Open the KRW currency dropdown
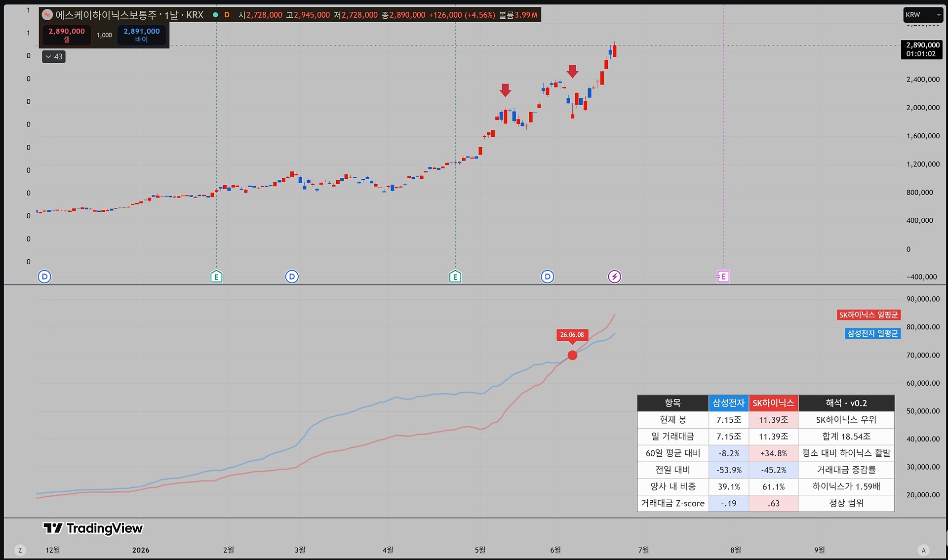This screenshot has width=948, height=560. click(x=923, y=15)
